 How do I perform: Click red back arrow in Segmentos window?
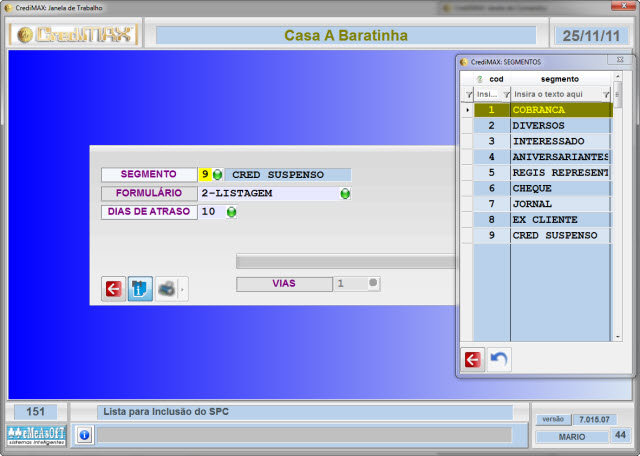pyautogui.click(x=473, y=359)
